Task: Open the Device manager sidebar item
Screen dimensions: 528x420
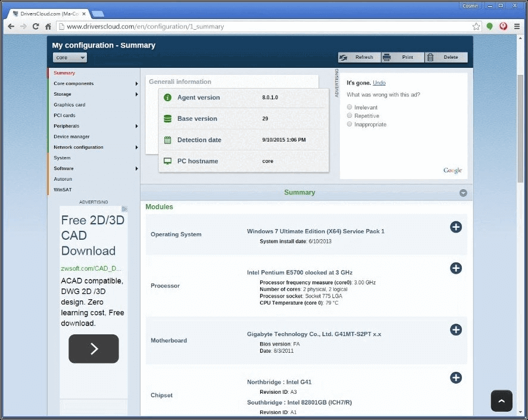Action: (x=71, y=137)
